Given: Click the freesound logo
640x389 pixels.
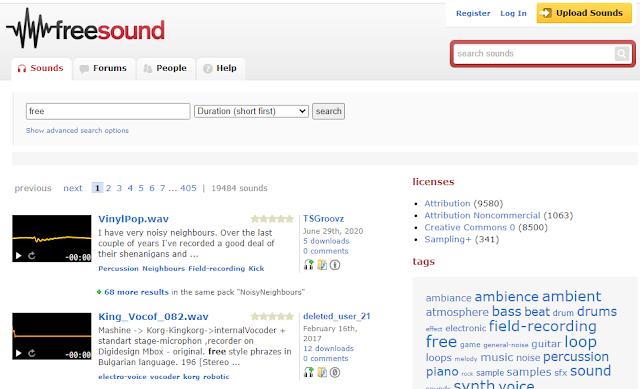Looking at the screenshot, I should 86,29.
